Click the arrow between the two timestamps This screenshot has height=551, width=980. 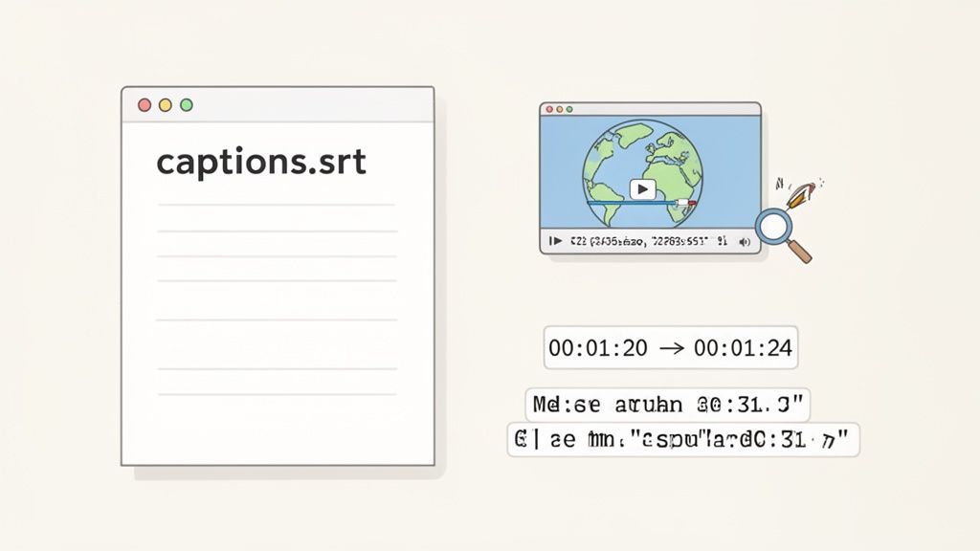(x=672, y=348)
